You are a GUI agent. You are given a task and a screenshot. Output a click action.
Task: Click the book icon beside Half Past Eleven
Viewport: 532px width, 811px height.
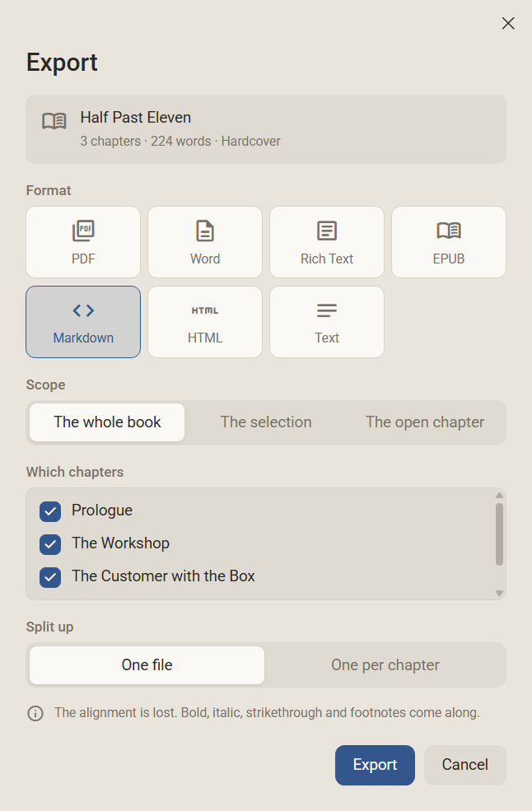[54, 122]
